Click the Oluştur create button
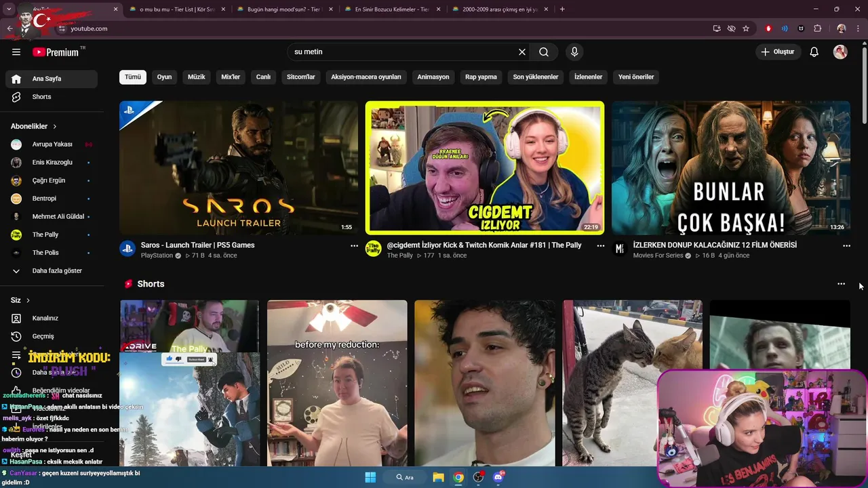The height and width of the screenshot is (488, 868). (x=778, y=52)
